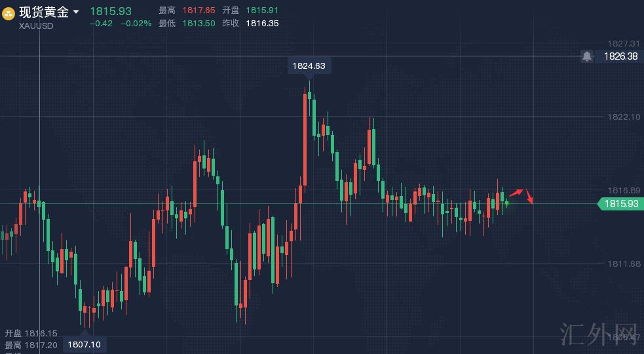
Task: Click the 昨收 1816.35 previous close value
Action: pyautogui.click(x=262, y=23)
